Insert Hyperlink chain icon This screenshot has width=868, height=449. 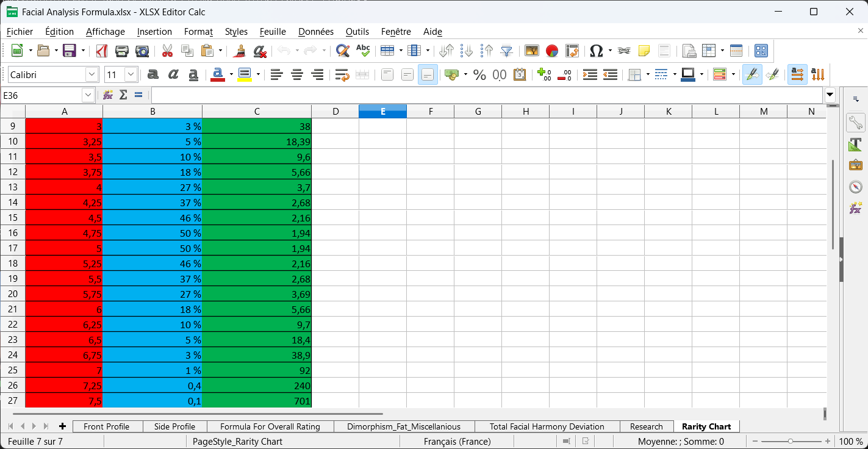pos(623,51)
